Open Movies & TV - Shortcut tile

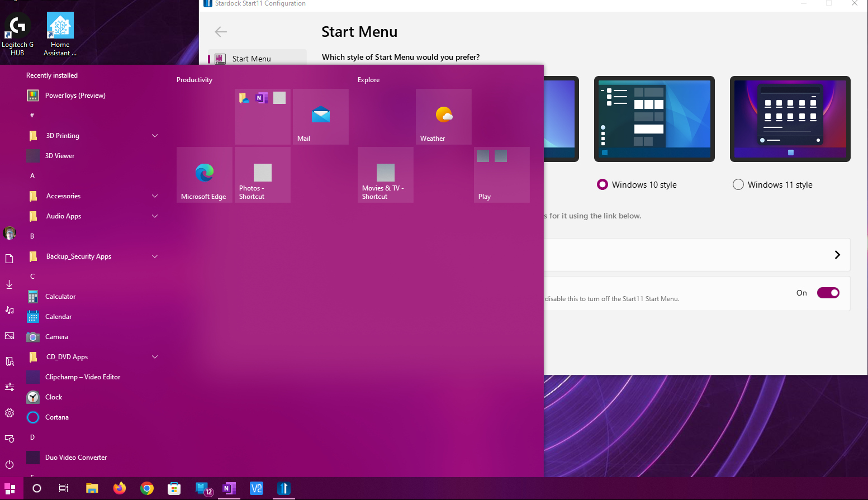[x=386, y=175]
